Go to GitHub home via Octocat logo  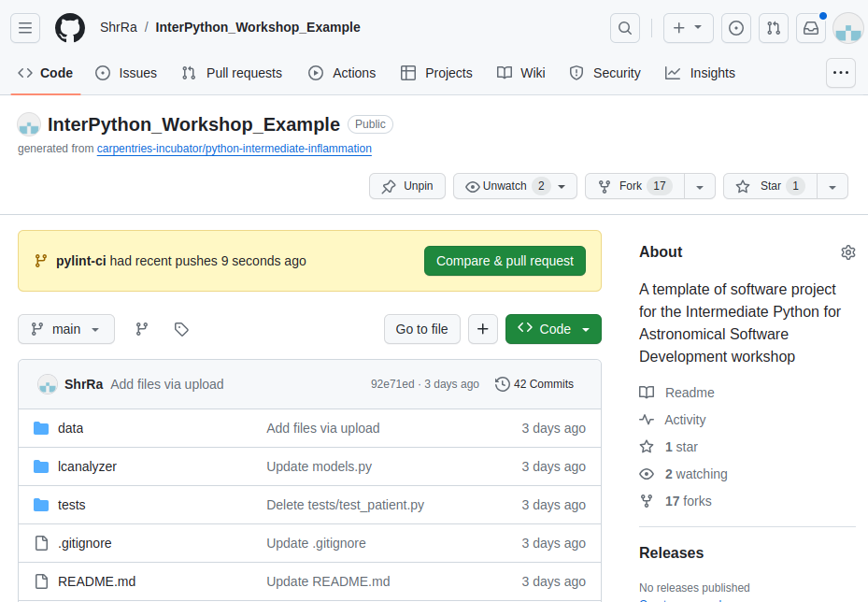pyautogui.click(x=70, y=28)
